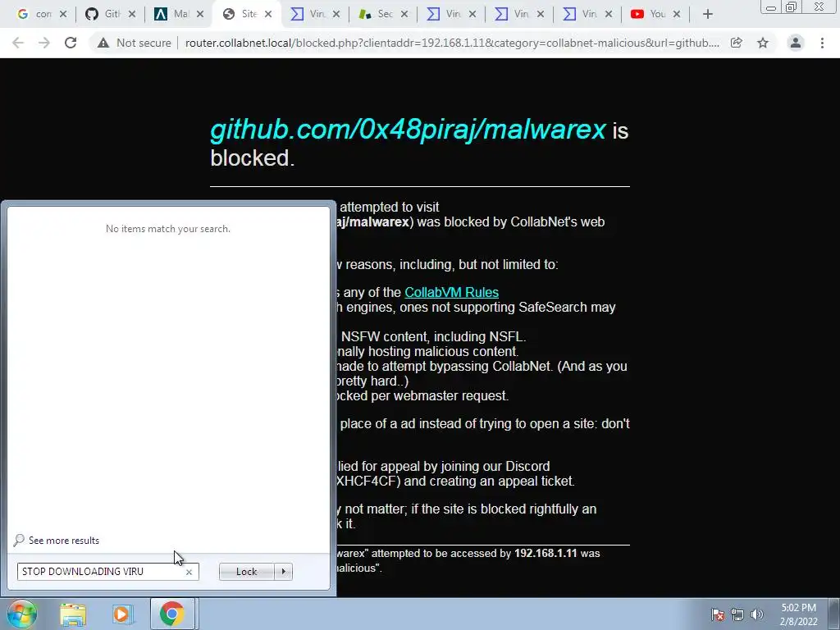Screen dimensions: 840x630
Task: Click Chrome icon in taskbar
Action: (171, 614)
